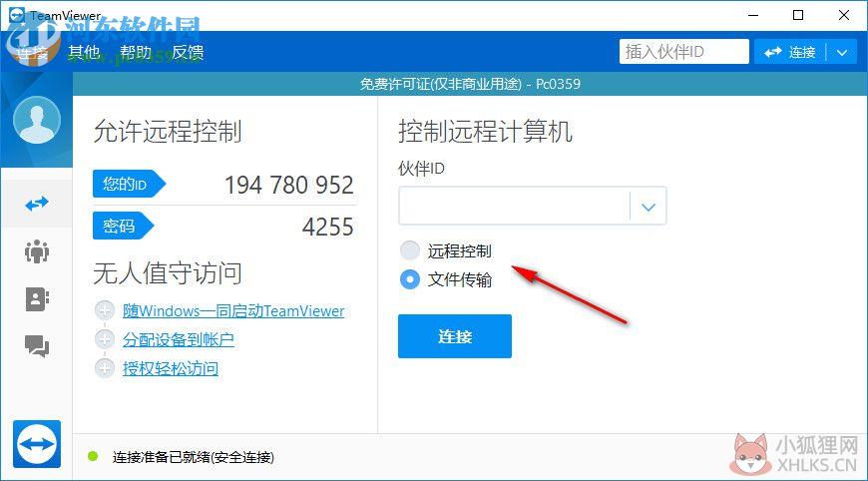Expand the 伙伴ID dropdown arrow
This screenshot has width=868, height=481.
[x=649, y=207]
